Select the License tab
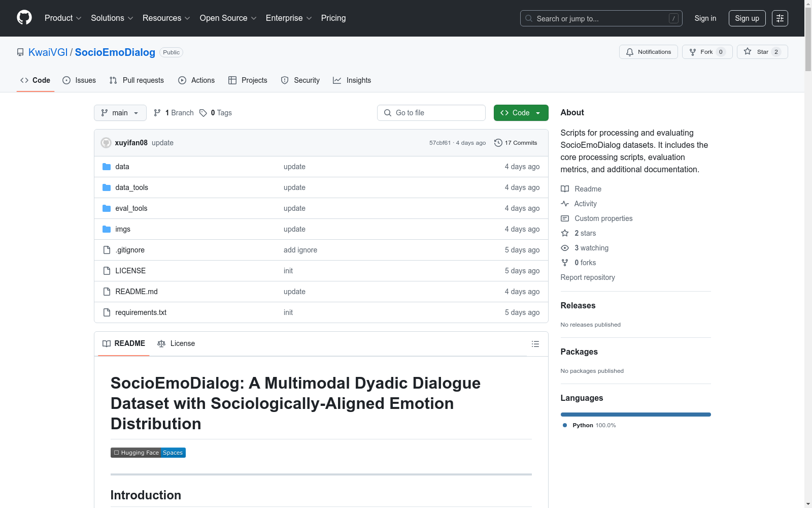 (x=176, y=344)
